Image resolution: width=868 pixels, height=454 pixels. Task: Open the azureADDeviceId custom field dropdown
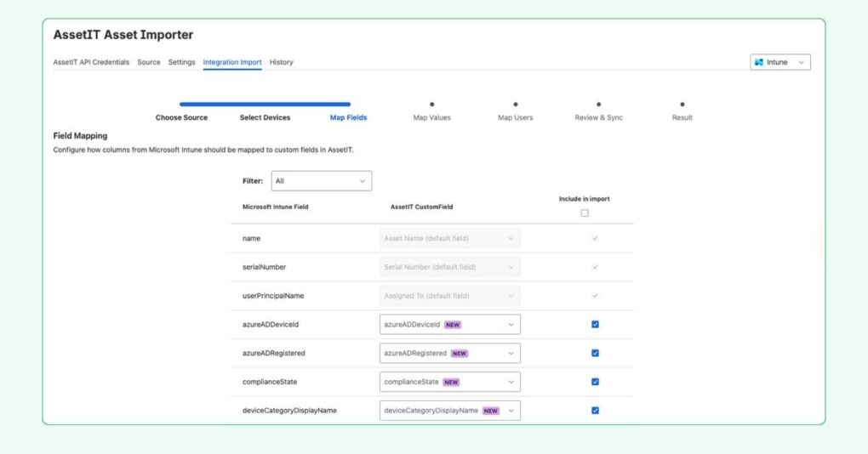[449, 325]
